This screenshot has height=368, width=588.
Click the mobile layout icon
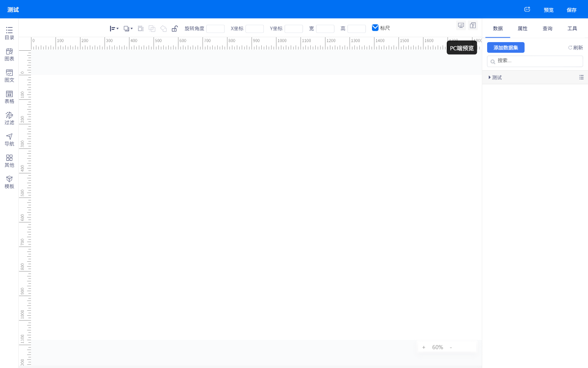[473, 26]
